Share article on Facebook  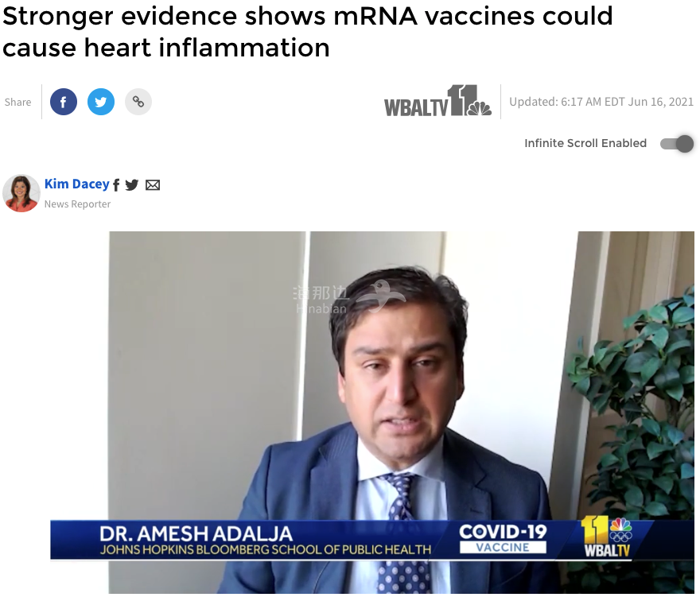pos(64,102)
